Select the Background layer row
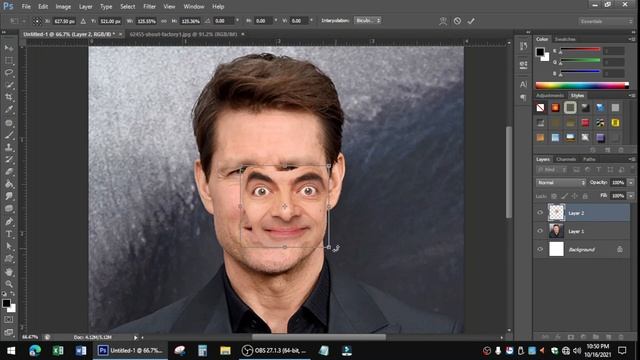This screenshot has height=360, width=640. click(582, 249)
